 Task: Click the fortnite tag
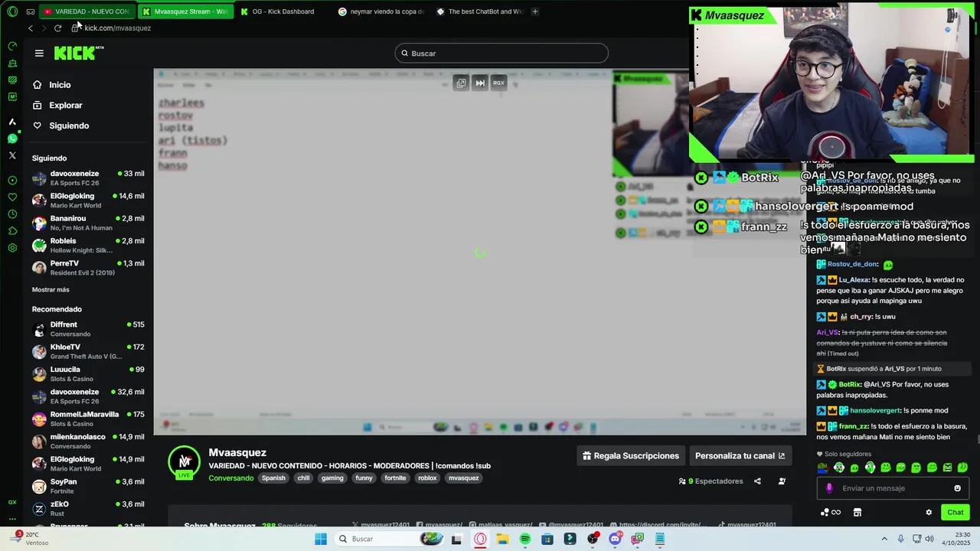[395, 478]
